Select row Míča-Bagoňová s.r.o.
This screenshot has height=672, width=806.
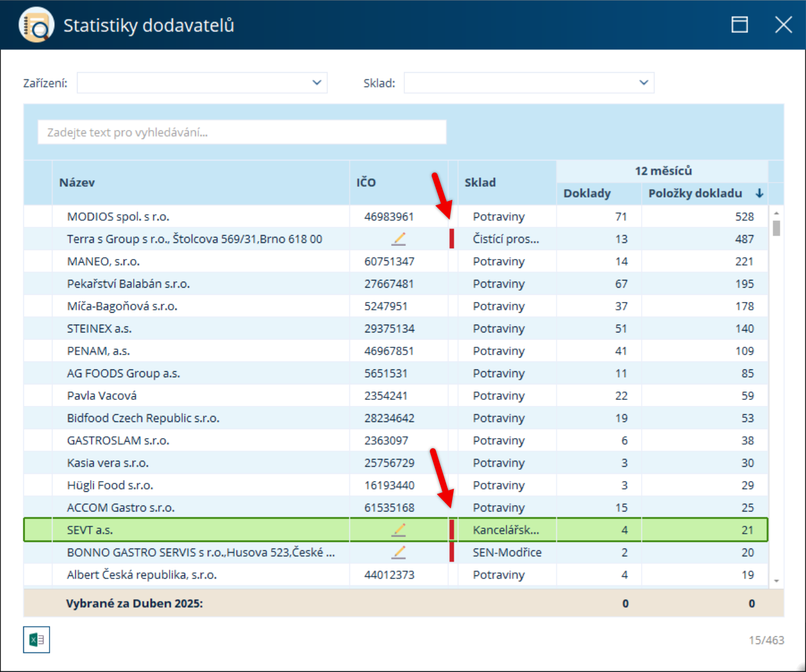[396, 306]
